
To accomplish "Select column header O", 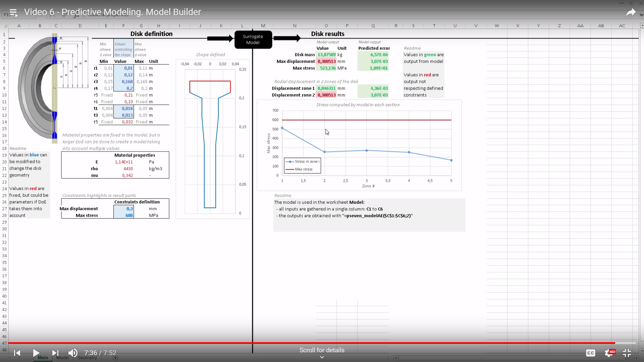I will tap(326, 26).
